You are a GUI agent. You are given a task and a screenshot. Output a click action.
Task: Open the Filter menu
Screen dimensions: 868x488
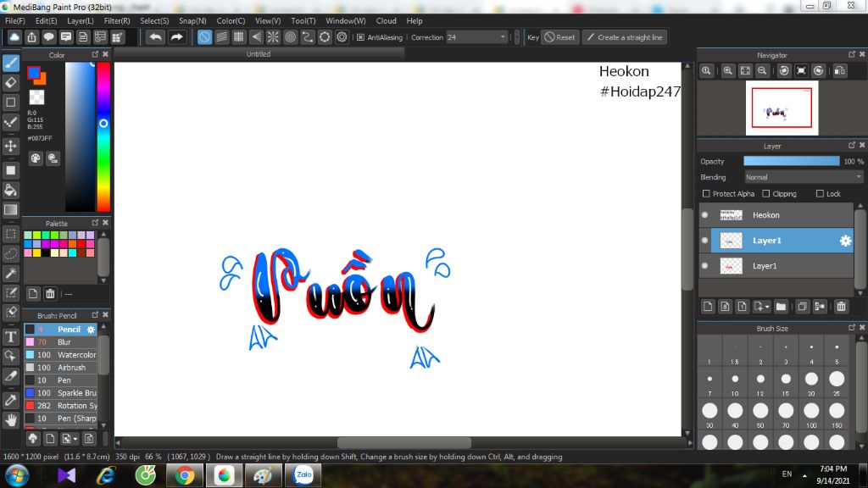coord(117,20)
